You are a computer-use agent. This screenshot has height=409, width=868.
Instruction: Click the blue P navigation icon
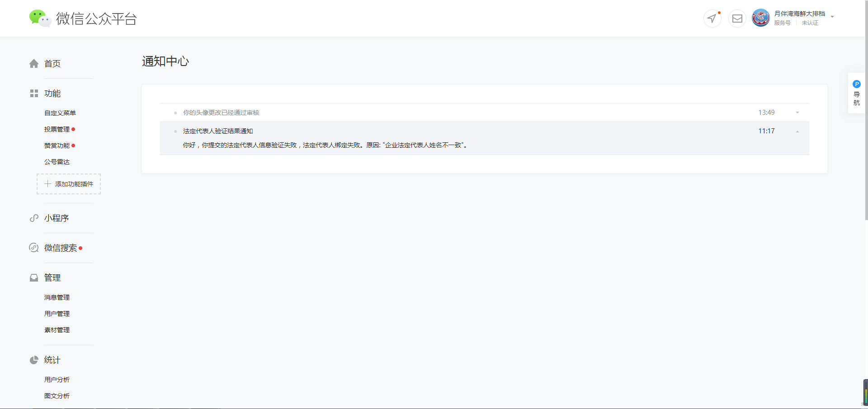[x=857, y=84]
